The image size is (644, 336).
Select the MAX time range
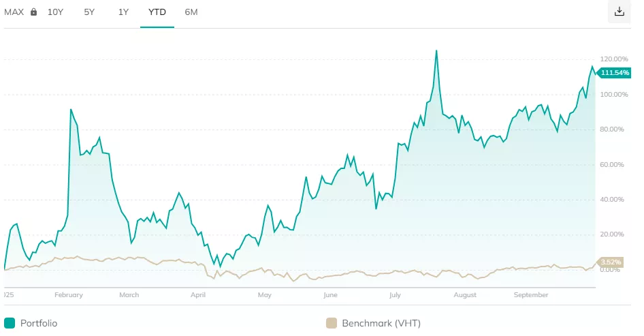tap(14, 12)
